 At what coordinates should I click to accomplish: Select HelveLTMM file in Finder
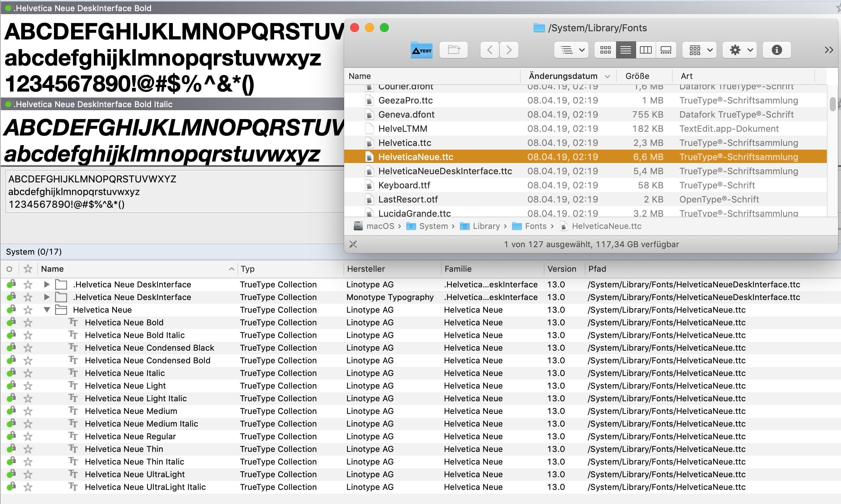pos(585,129)
